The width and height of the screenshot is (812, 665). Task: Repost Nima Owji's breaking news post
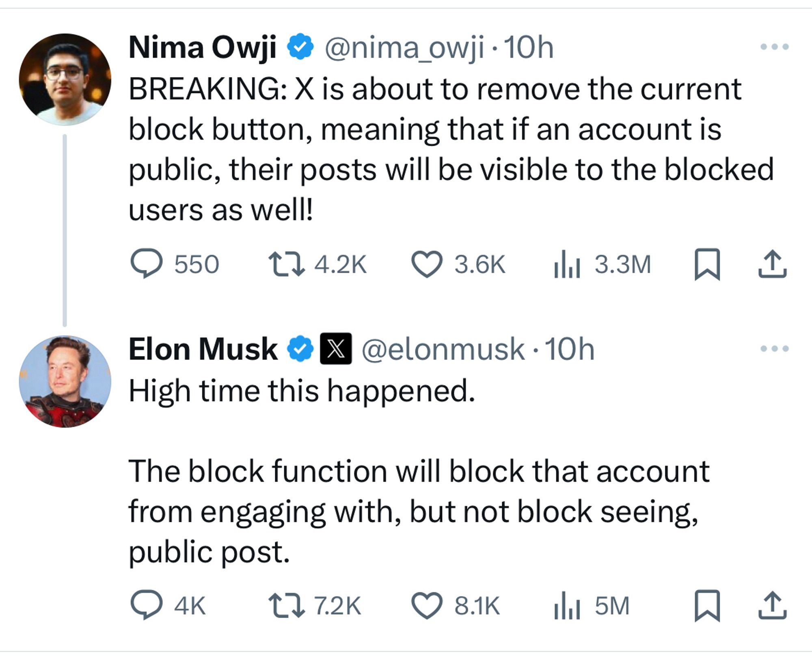[287, 264]
